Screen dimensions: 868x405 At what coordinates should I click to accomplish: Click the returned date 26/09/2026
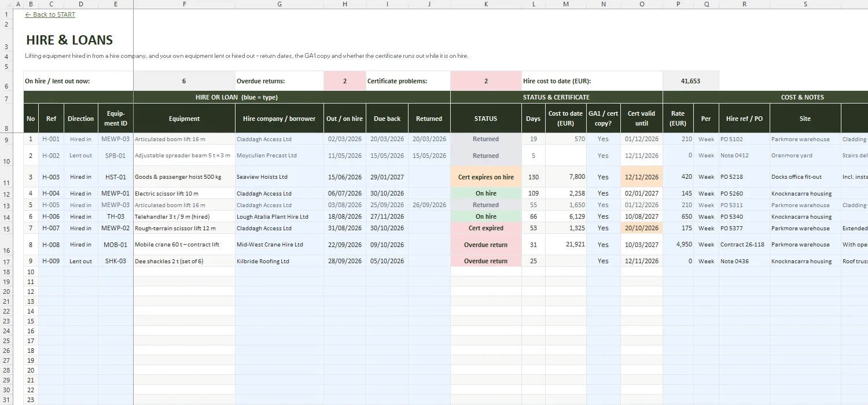click(x=429, y=205)
